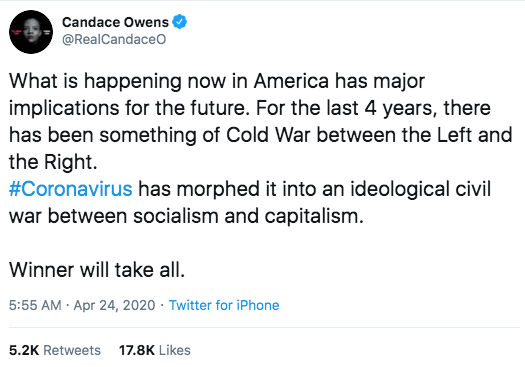
Task: Click the 'socialism and capitalism' text line
Action: (x=186, y=216)
